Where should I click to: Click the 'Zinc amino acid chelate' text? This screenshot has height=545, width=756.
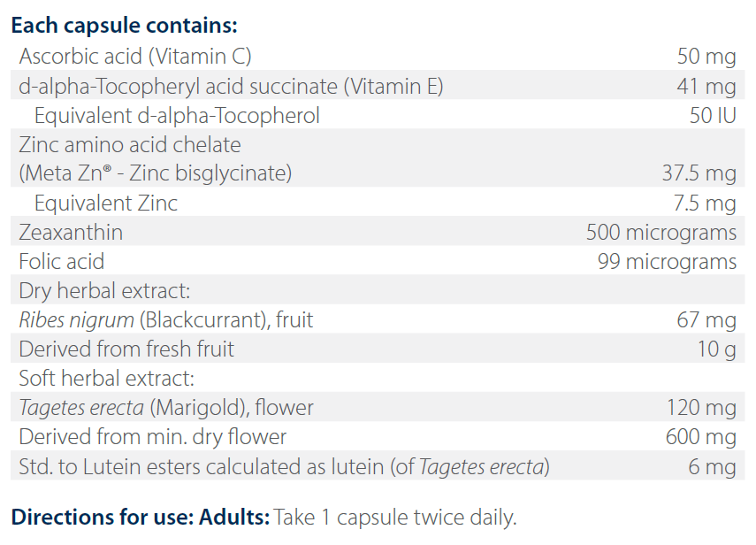pyautogui.click(x=130, y=144)
